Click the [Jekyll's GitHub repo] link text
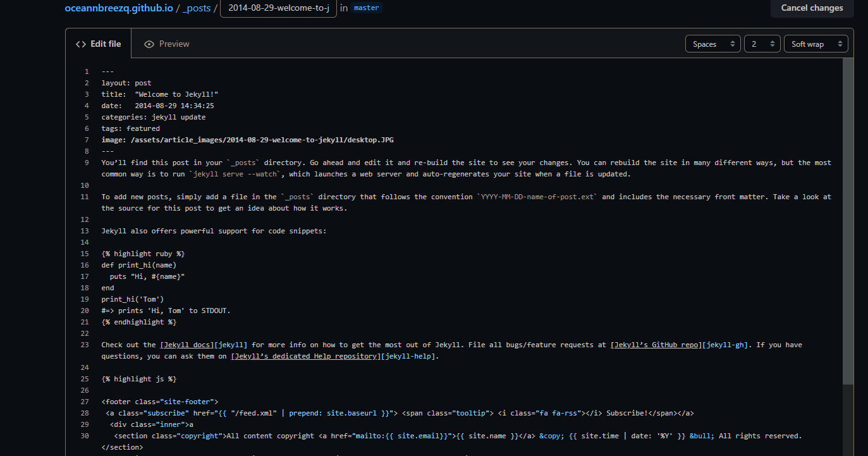Image resolution: width=868 pixels, height=456 pixels. [x=657, y=345]
